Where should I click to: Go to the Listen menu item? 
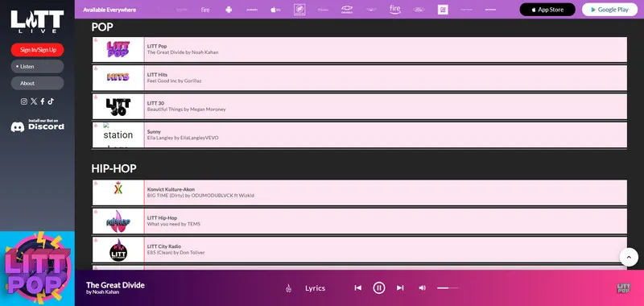point(37,67)
